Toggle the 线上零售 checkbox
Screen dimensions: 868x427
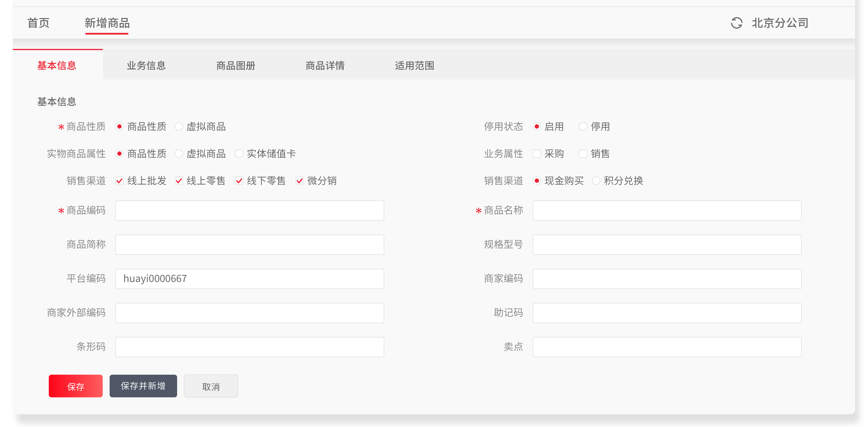click(x=179, y=181)
